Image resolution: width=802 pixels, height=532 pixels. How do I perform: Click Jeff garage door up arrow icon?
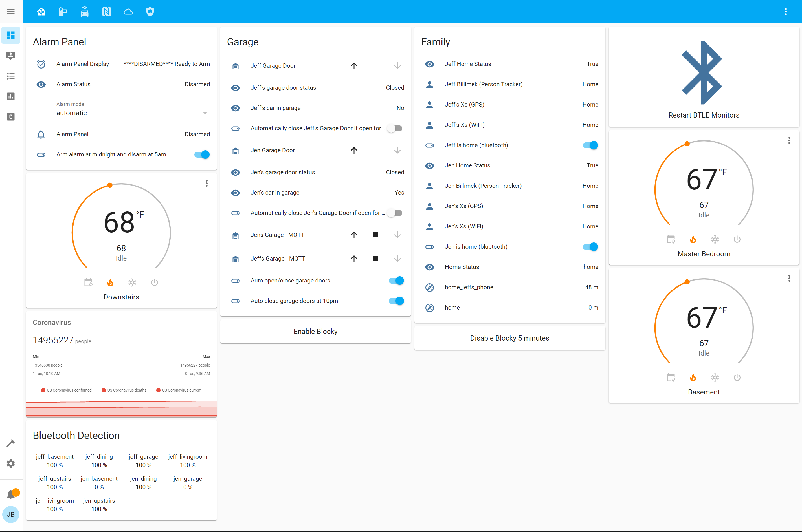[354, 65]
